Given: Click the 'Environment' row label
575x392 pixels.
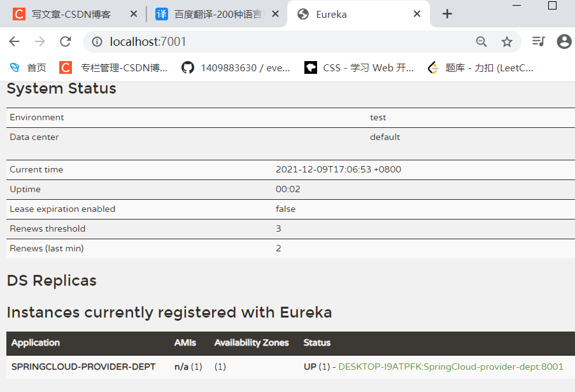Looking at the screenshot, I should click(37, 118).
